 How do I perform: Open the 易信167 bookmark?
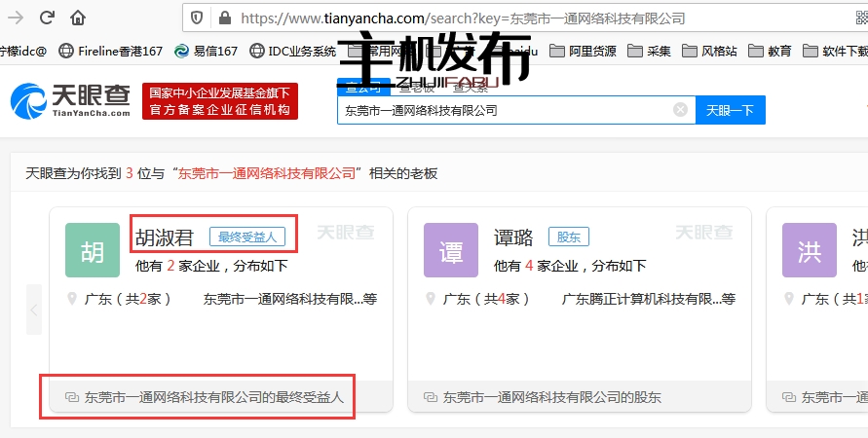click(x=207, y=51)
